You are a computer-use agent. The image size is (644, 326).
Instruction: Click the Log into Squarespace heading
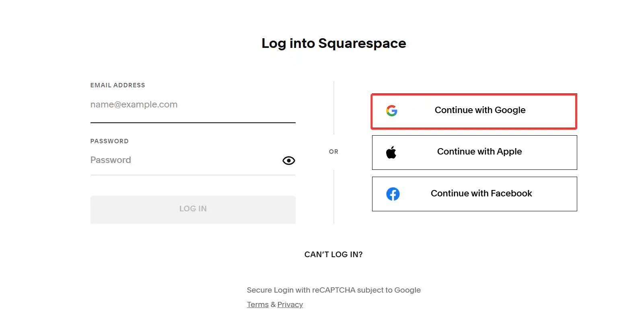[333, 43]
